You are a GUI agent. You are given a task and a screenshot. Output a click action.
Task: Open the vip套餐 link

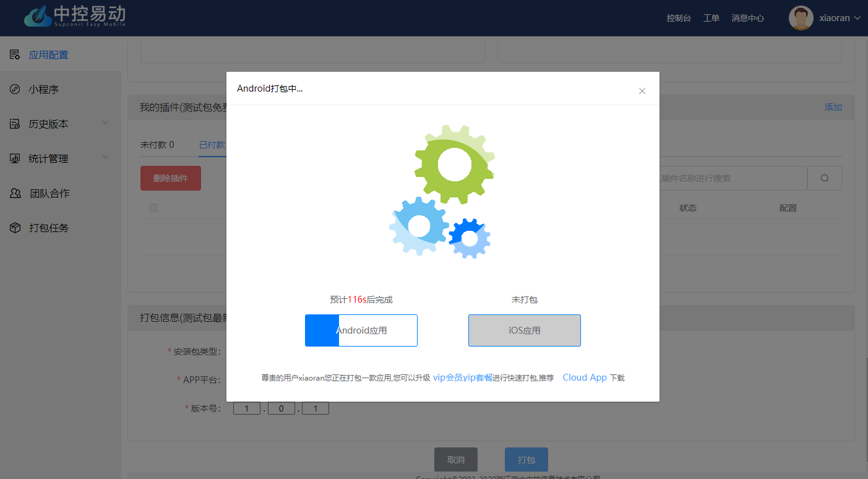point(478,378)
